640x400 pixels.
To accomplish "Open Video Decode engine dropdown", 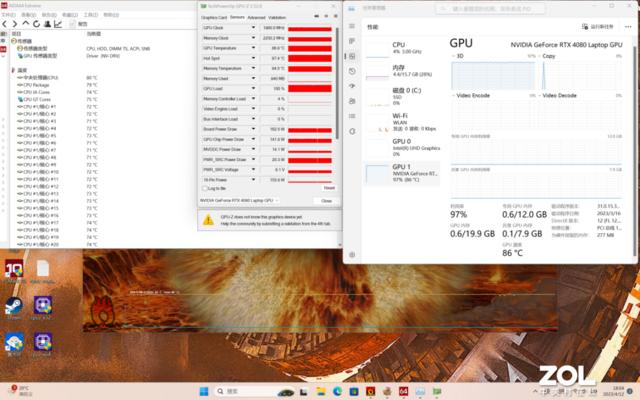I will pyautogui.click(x=540, y=96).
